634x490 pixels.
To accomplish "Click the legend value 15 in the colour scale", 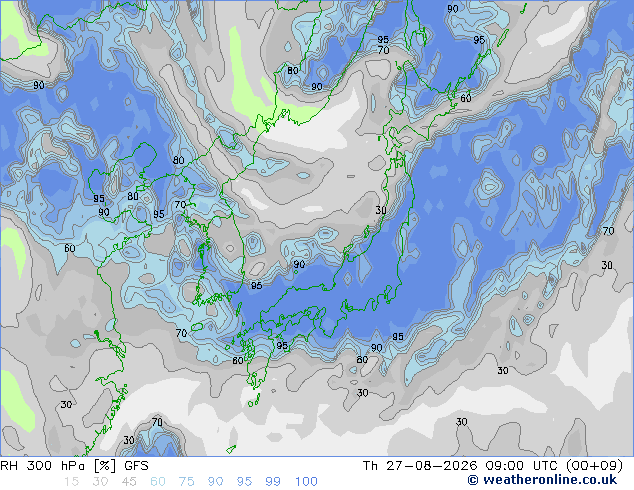I will pos(72,482).
